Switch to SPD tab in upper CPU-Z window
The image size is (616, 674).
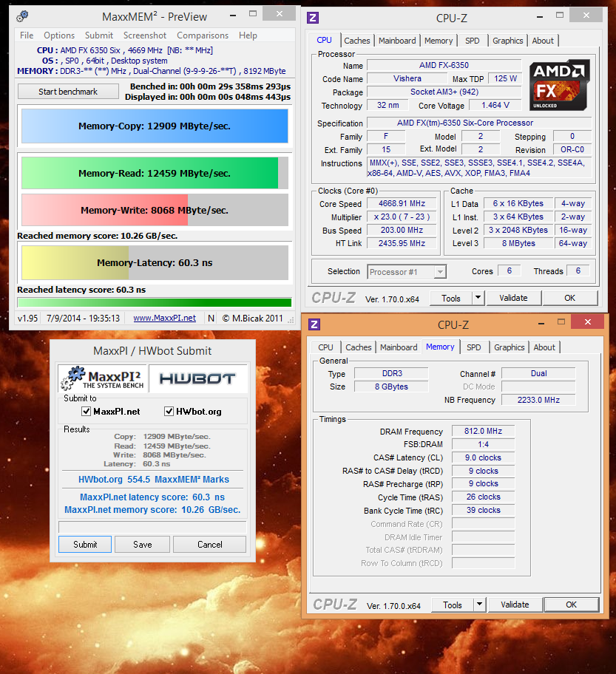tap(473, 41)
